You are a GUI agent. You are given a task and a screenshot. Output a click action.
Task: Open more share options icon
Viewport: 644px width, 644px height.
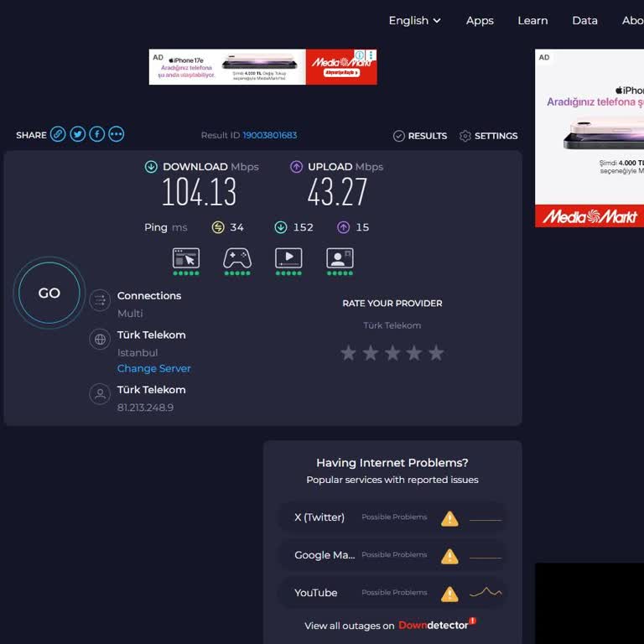117,134
